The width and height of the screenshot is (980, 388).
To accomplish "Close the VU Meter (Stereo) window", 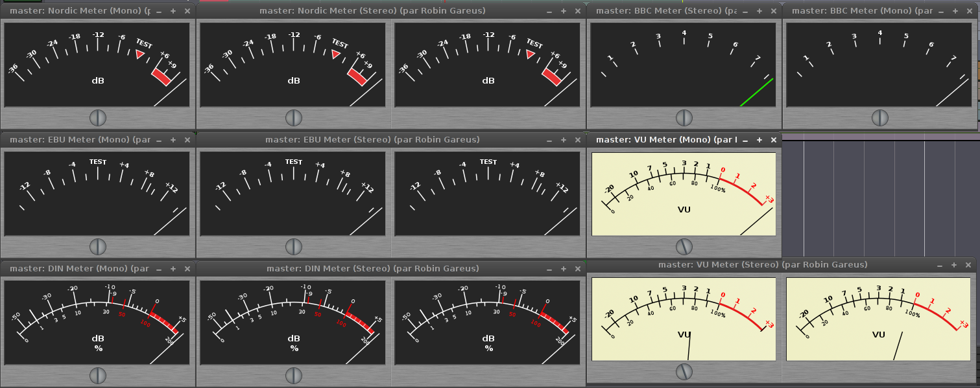I will [x=968, y=266].
